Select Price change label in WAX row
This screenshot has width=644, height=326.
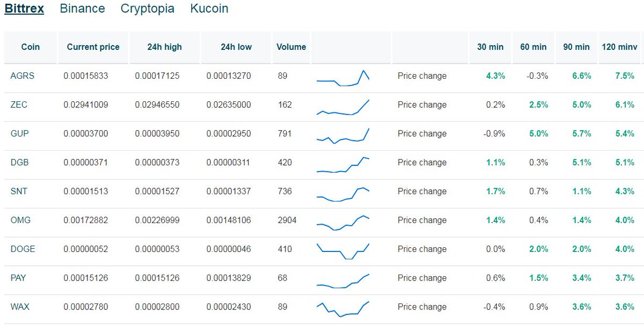(422, 308)
